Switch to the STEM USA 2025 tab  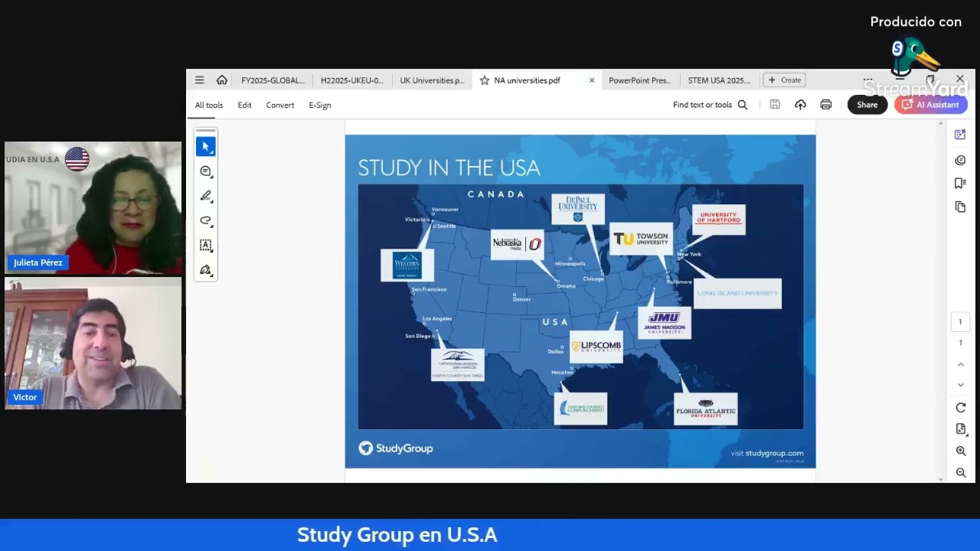coord(720,80)
